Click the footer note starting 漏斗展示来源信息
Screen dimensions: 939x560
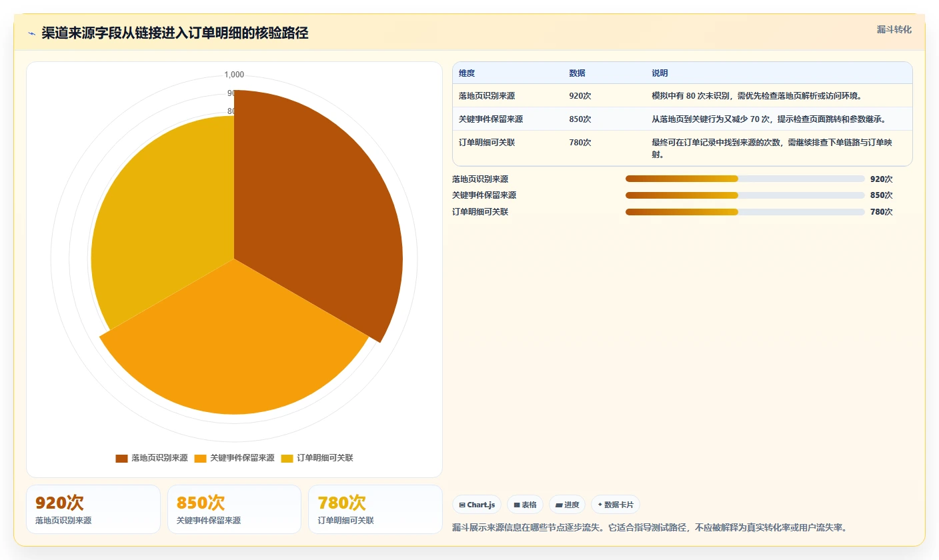pyautogui.click(x=649, y=528)
